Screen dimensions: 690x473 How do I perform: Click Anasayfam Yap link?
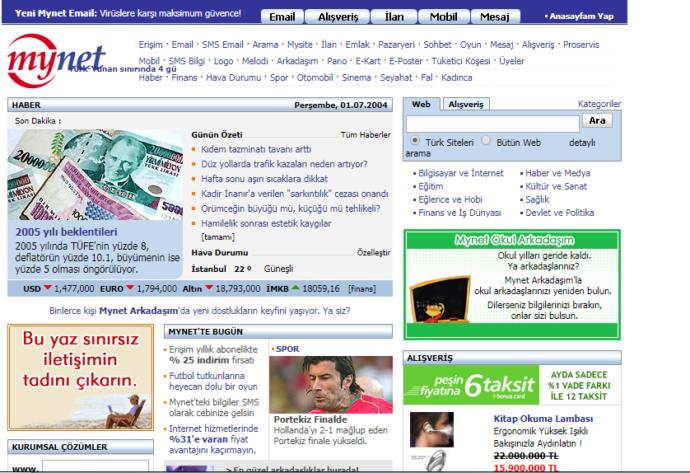click(x=579, y=16)
